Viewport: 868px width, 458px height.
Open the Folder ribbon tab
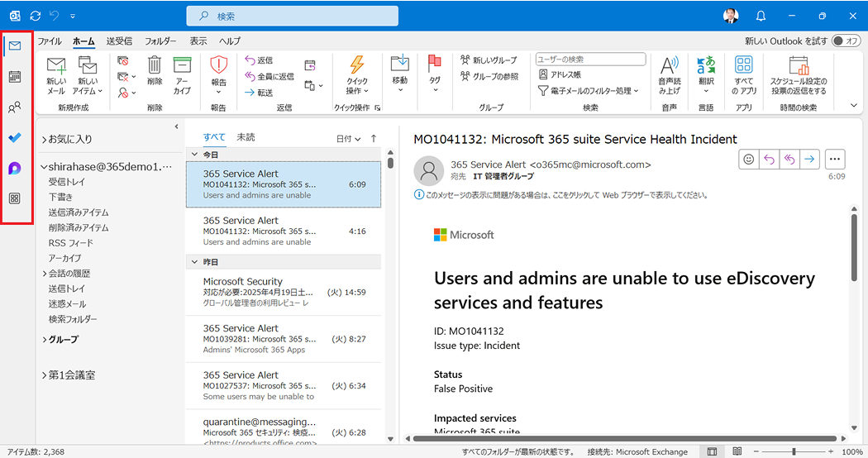tap(160, 41)
